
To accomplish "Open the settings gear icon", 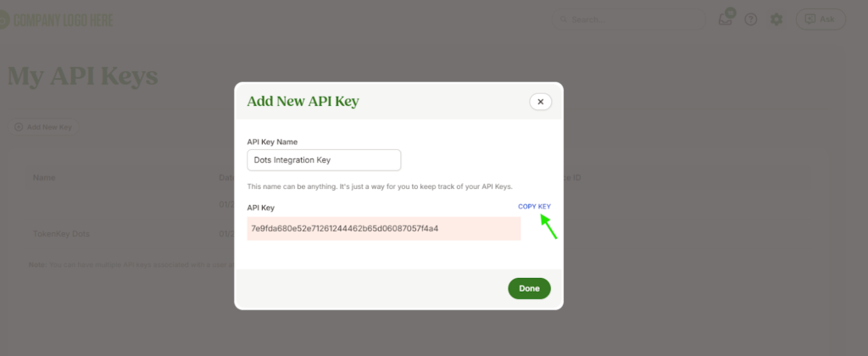I will (776, 19).
